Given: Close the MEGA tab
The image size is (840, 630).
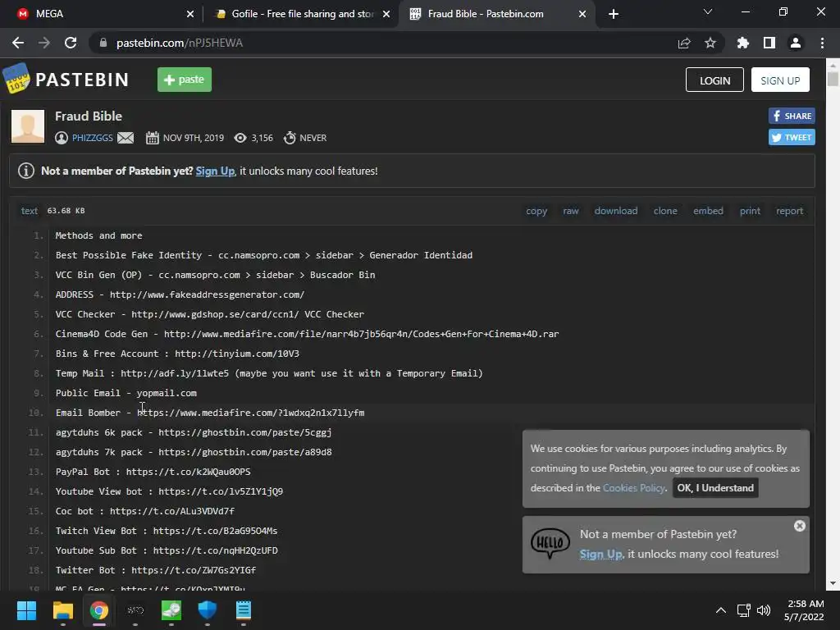Looking at the screenshot, I should pyautogui.click(x=190, y=15).
